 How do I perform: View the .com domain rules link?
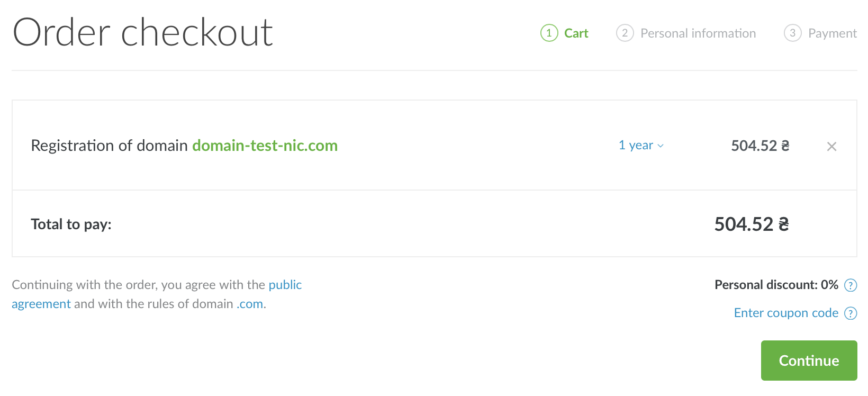(250, 304)
